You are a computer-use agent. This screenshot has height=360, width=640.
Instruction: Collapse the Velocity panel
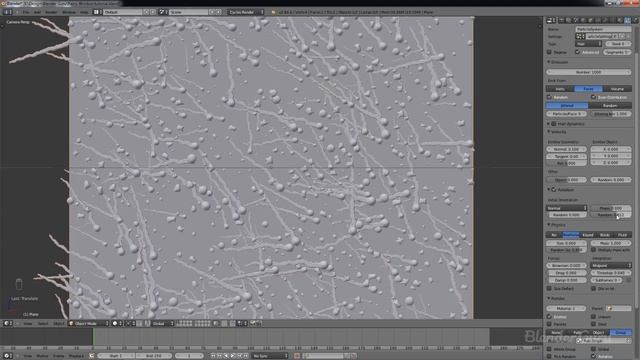[x=549, y=132]
